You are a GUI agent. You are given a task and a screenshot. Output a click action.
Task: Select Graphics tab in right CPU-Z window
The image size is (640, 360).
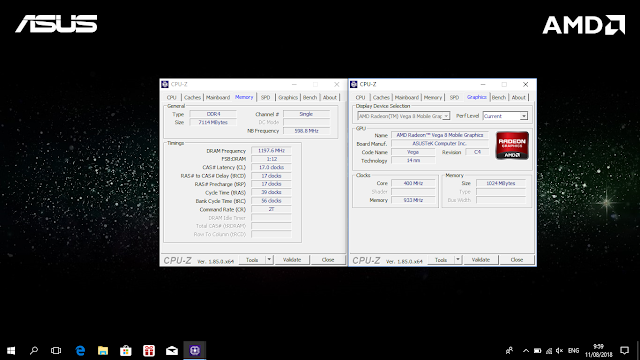click(x=477, y=97)
